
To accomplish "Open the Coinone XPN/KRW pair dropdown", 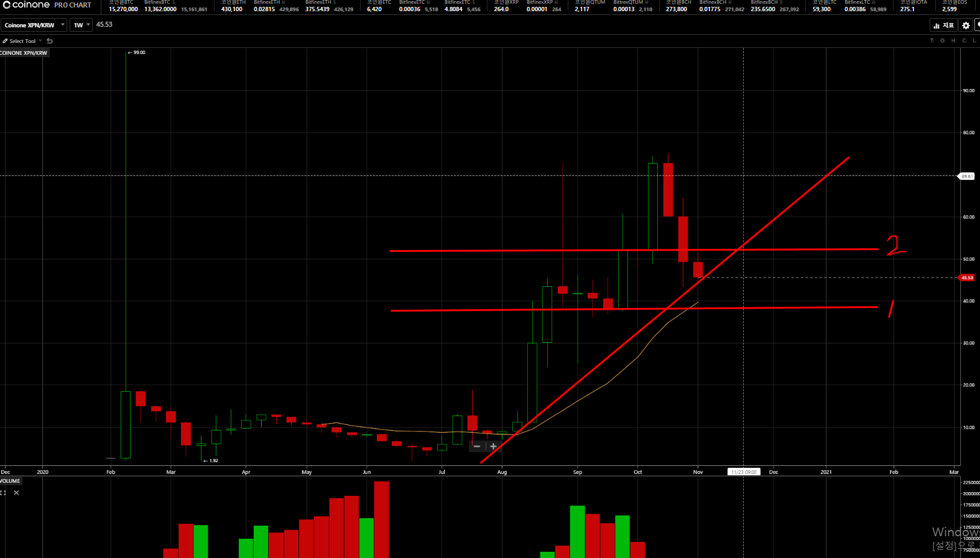I will (34, 25).
